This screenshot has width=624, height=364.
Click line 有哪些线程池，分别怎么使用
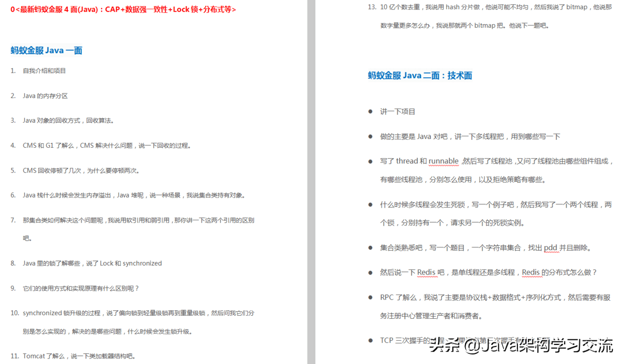463,179
